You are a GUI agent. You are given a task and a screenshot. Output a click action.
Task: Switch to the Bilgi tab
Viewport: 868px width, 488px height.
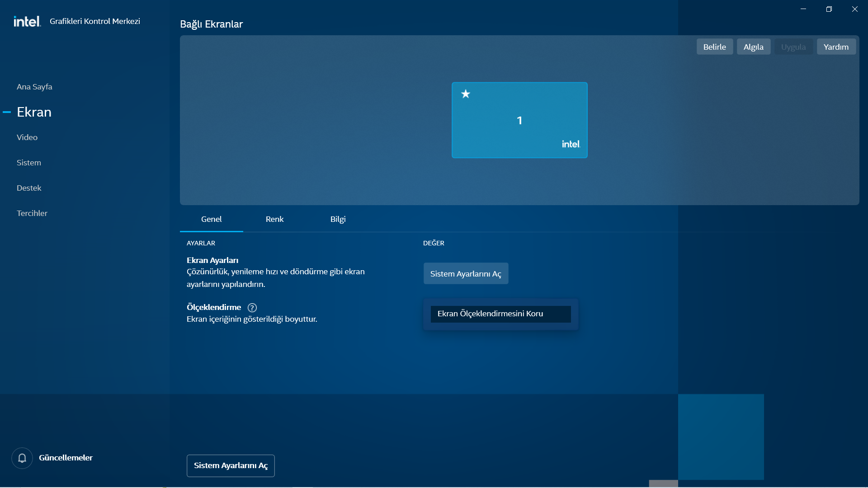pos(338,219)
